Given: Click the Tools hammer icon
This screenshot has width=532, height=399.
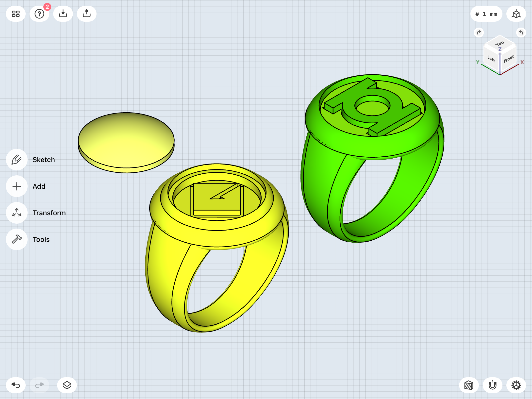Looking at the screenshot, I should 17,239.
